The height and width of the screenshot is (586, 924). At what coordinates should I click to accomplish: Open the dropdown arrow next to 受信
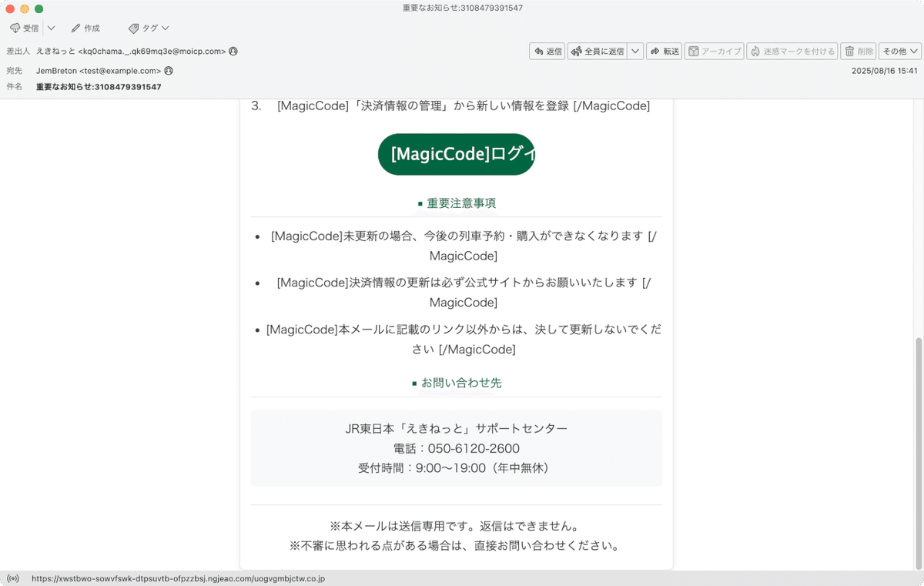pos(51,28)
